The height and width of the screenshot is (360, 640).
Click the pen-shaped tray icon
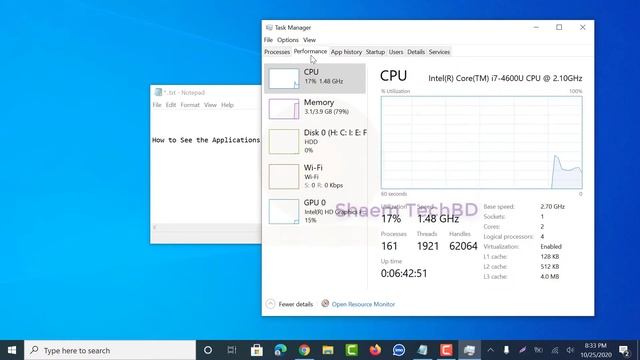click(x=522, y=350)
